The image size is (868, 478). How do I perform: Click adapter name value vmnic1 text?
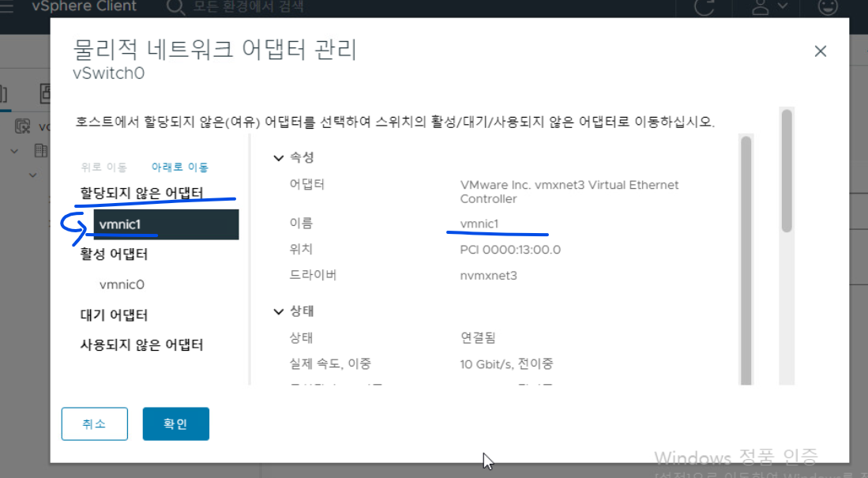(479, 224)
